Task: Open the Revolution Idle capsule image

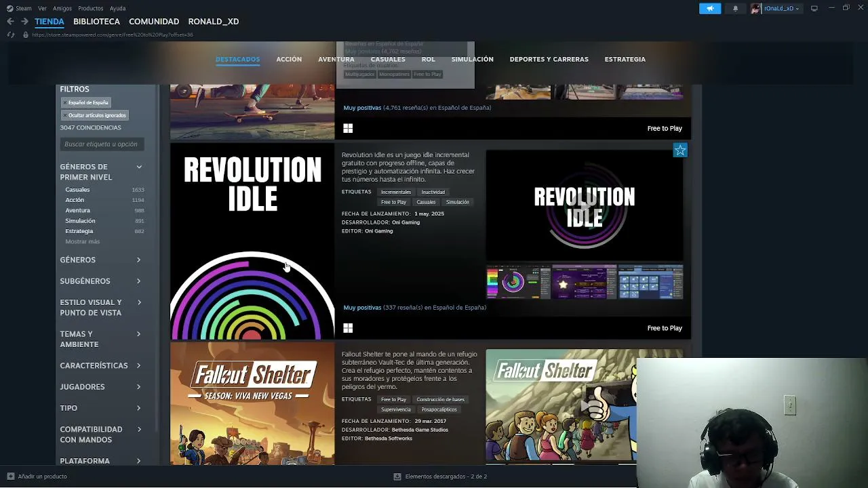Action: pyautogui.click(x=252, y=241)
